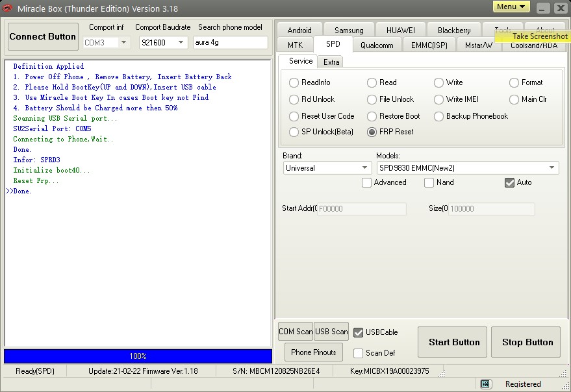Select the ReadInfo radio option
This screenshot has width=571, height=392.
coord(309,82)
